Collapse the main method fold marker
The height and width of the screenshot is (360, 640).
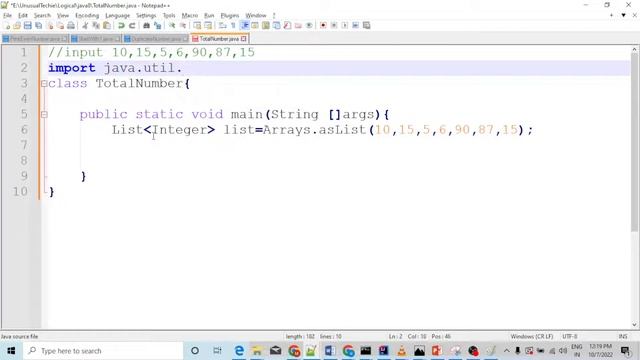[x=44, y=115]
